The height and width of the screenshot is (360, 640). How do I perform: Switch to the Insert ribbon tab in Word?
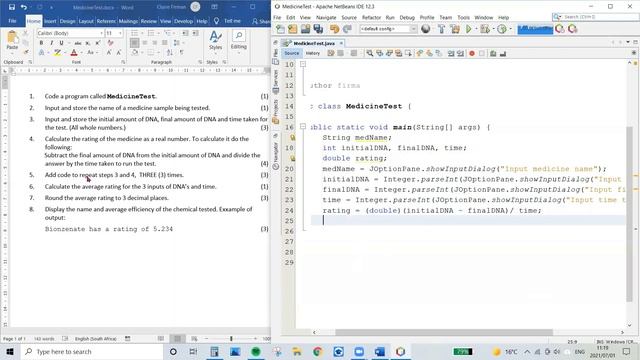[50, 21]
